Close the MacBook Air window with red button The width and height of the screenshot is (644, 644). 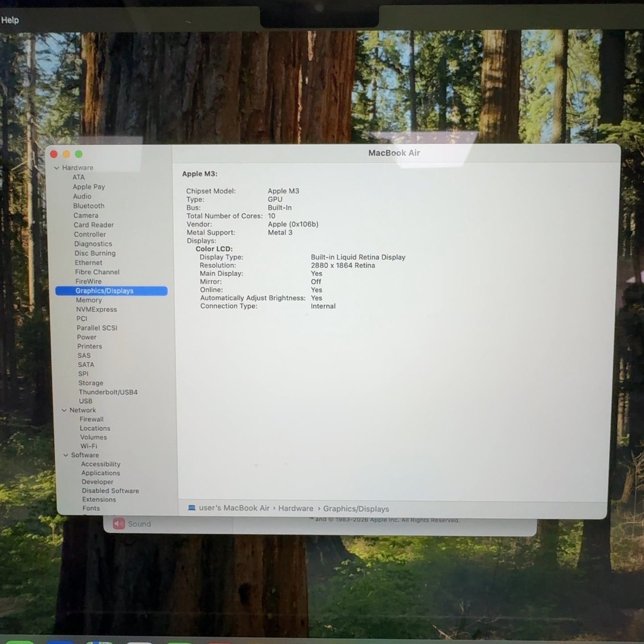pos(54,154)
